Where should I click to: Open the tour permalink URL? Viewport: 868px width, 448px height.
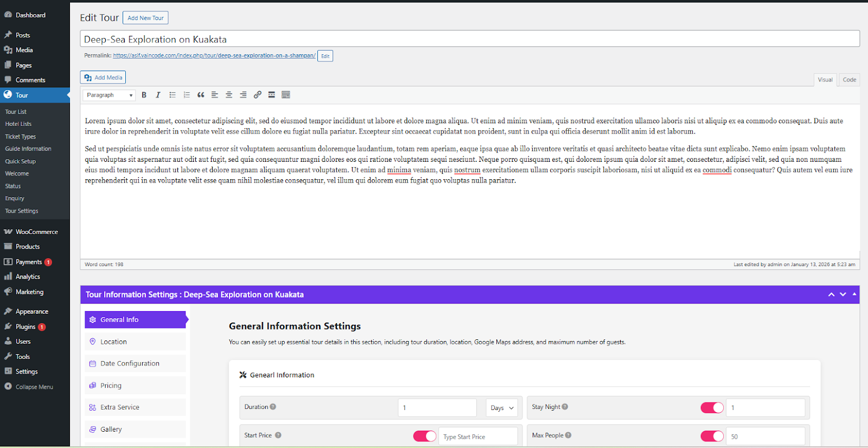[214, 55]
